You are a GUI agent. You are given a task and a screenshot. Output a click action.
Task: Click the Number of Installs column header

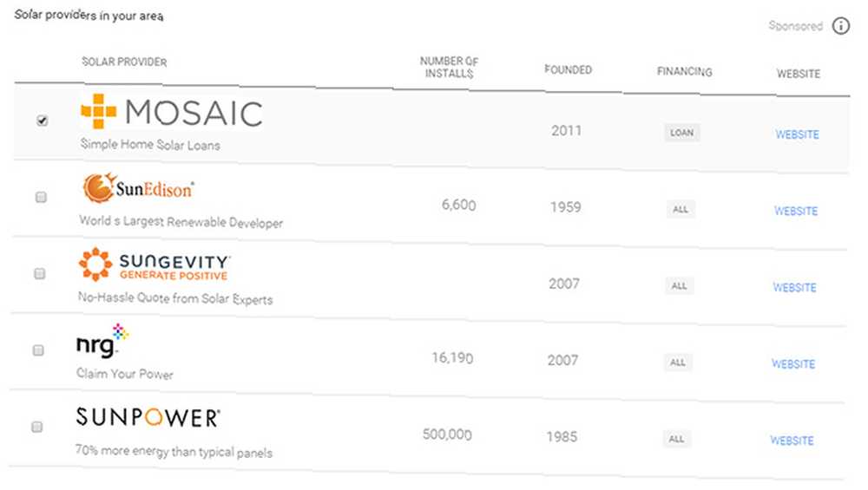[449, 68]
